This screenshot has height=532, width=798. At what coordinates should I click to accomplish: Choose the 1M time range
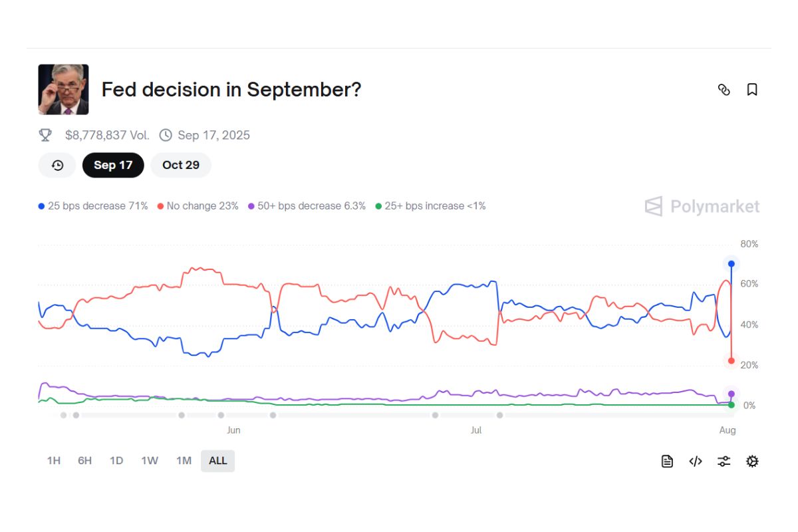point(184,461)
